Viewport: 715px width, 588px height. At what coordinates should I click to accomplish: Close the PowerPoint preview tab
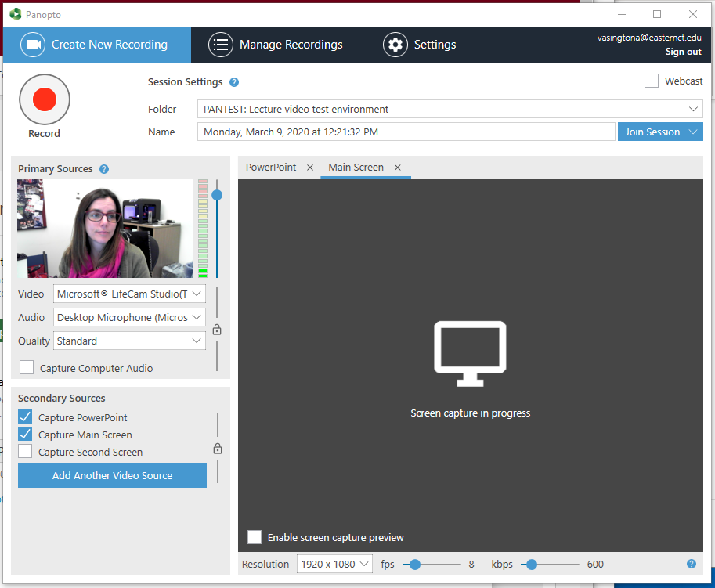pos(310,168)
